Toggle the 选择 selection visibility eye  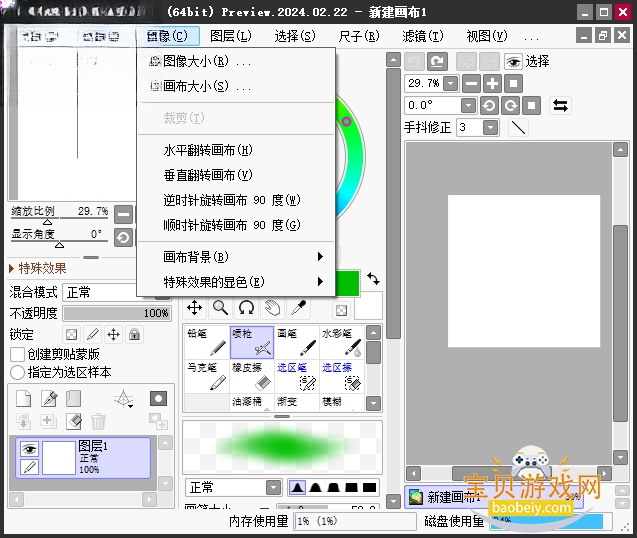[514, 61]
